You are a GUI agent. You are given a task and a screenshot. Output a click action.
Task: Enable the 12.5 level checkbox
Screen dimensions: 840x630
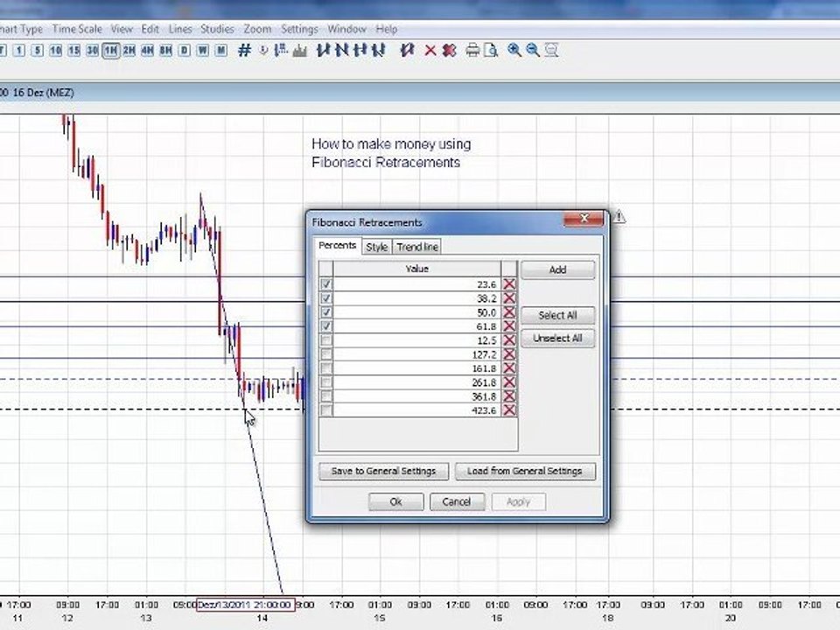pos(325,340)
